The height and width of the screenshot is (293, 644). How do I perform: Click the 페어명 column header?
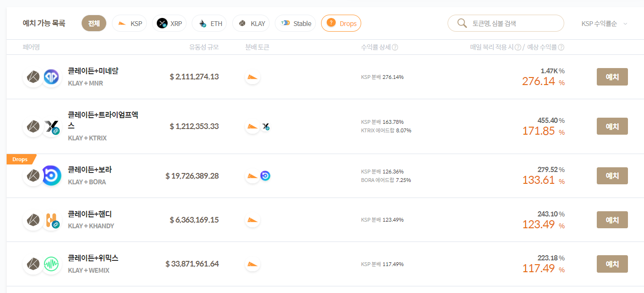[x=31, y=47]
